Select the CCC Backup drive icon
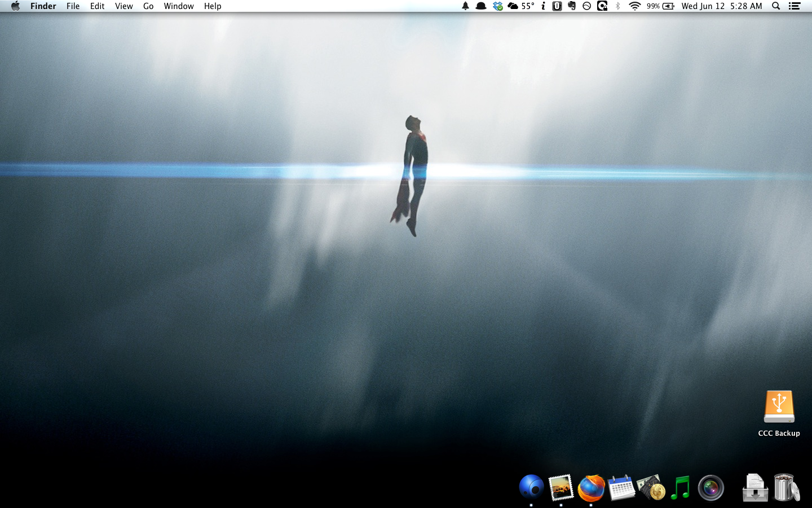Viewport: 812px width, 508px height. (x=779, y=407)
